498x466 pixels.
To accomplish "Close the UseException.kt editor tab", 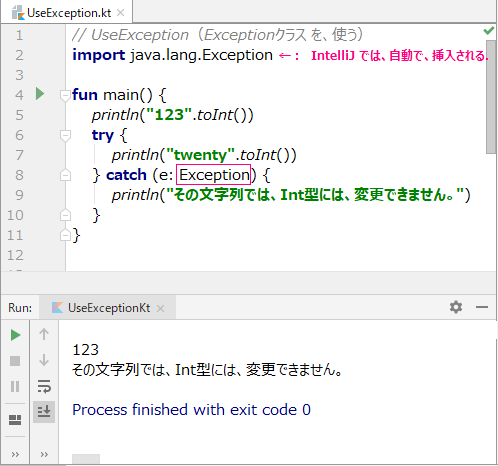I will pos(121,13).
